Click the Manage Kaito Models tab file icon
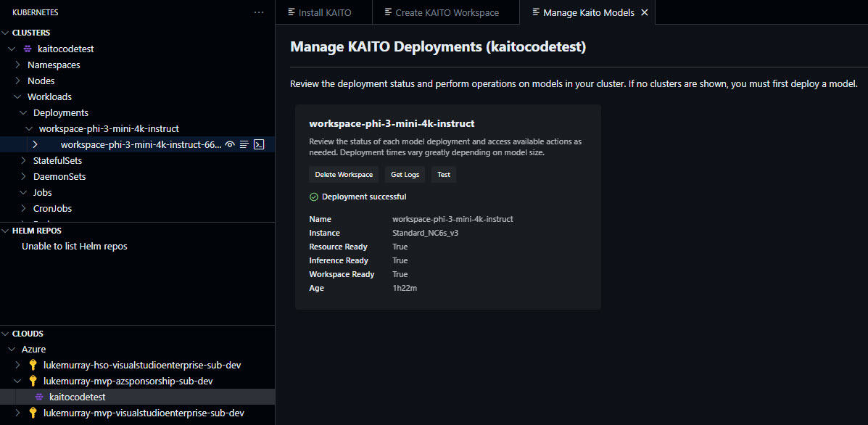The height and width of the screenshot is (425, 868). pos(536,12)
